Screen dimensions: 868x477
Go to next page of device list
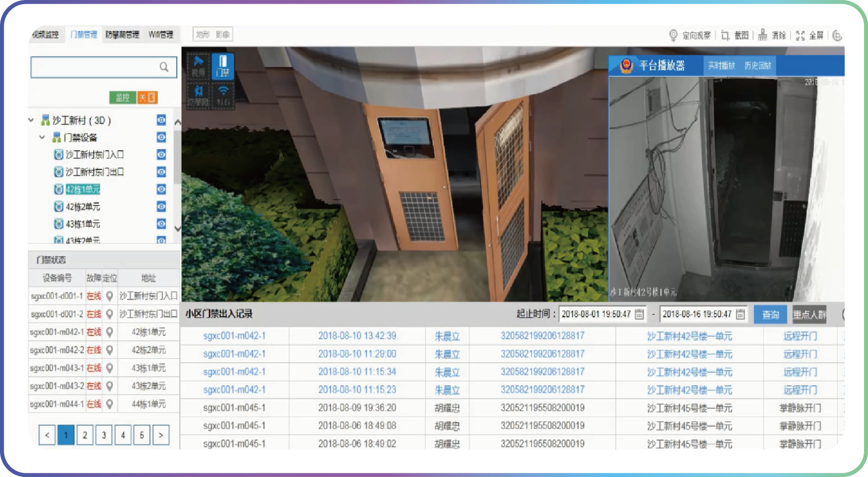(x=161, y=435)
